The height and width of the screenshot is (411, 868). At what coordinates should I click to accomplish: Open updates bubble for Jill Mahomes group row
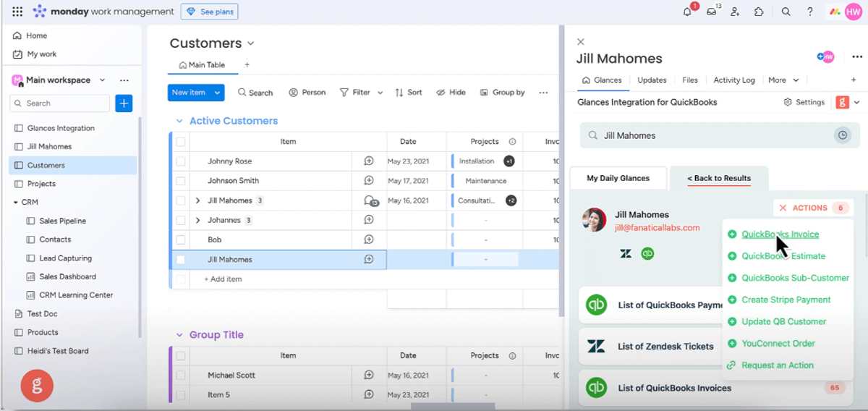[x=370, y=201]
